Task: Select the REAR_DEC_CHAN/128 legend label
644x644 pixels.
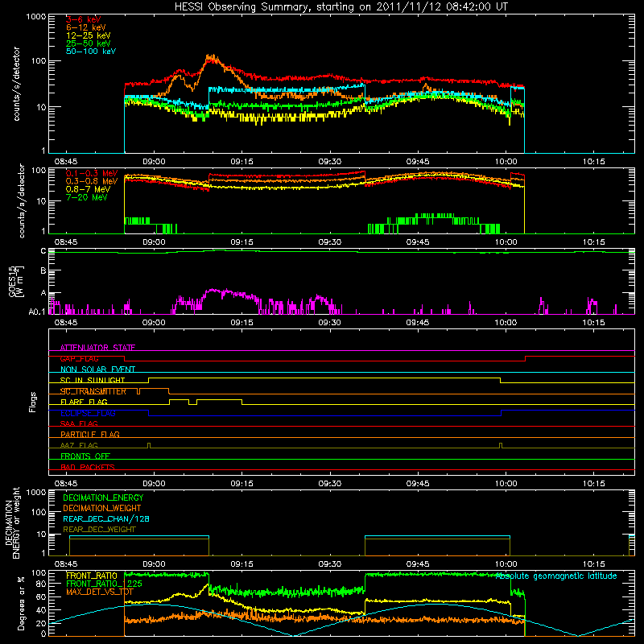Action: (x=106, y=518)
